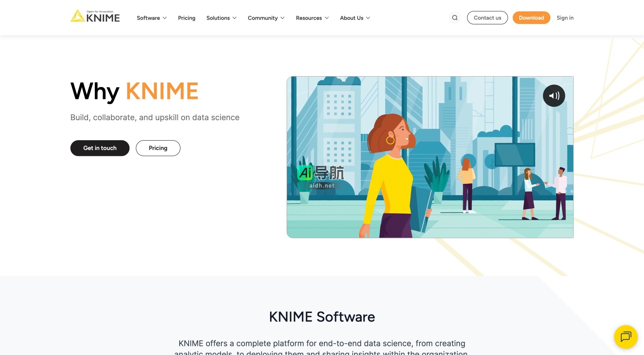Mute the video using the speaker icon
This screenshot has width=644, height=355.
[554, 95]
